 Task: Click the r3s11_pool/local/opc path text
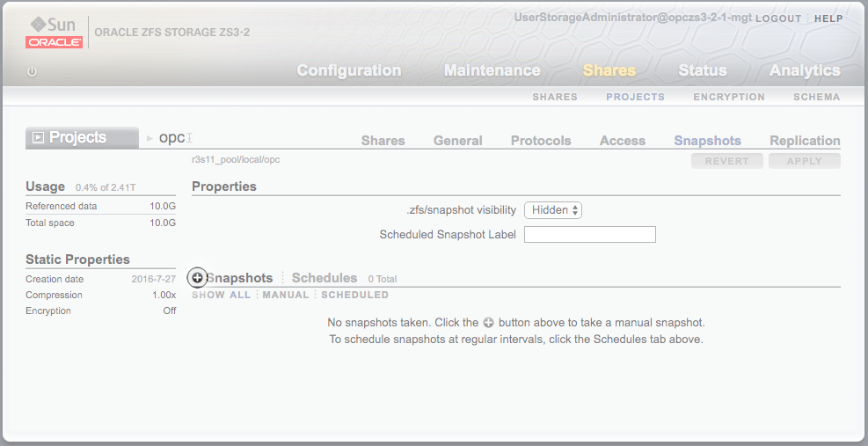click(236, 159)
